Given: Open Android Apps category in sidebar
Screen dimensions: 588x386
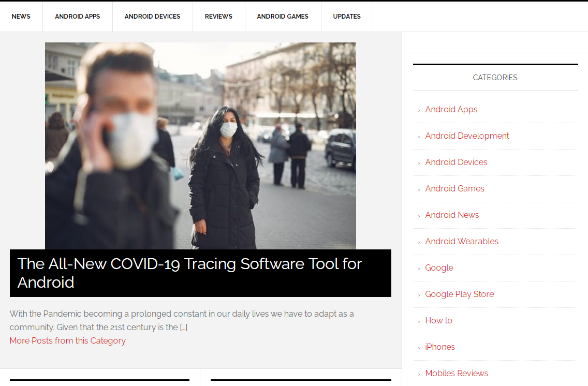Looking at the screenshot, I should 451,109.
